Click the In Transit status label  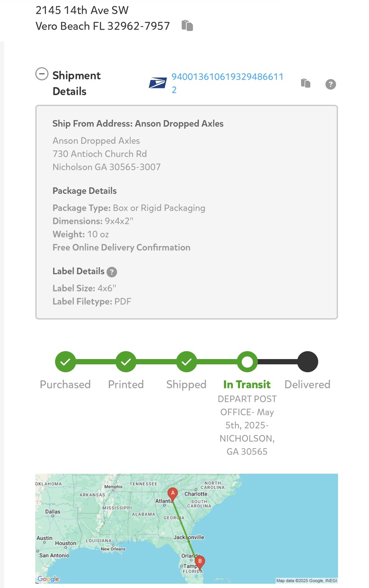click(x=247, y=384)
